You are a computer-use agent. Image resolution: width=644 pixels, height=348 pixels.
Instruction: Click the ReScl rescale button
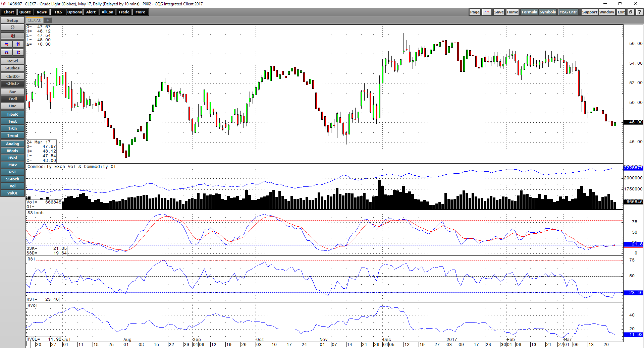tap(12, 61)
